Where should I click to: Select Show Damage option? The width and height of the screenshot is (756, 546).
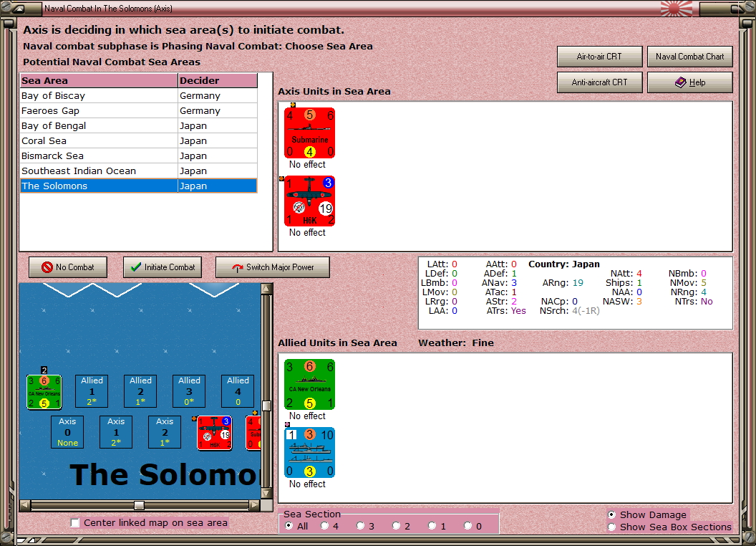[x=612, y=514]
